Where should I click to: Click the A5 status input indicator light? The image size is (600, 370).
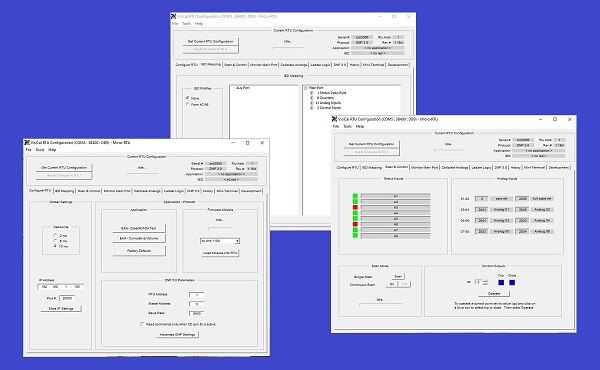coord(355,218)
